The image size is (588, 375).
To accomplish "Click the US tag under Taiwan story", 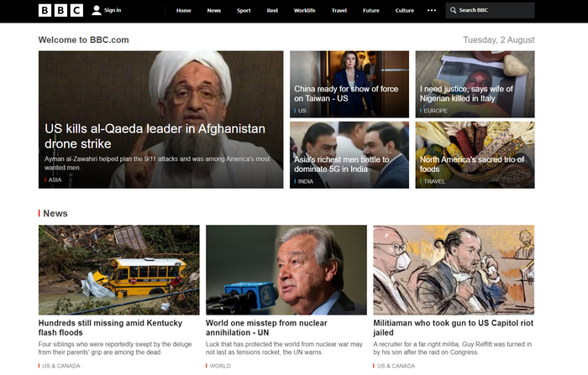I will coord(302,111).
